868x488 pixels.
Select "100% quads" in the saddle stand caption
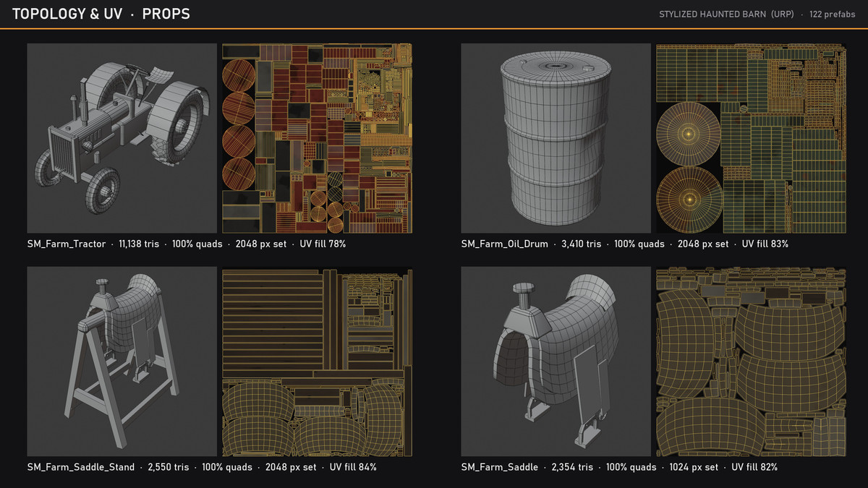pos(227,468)
